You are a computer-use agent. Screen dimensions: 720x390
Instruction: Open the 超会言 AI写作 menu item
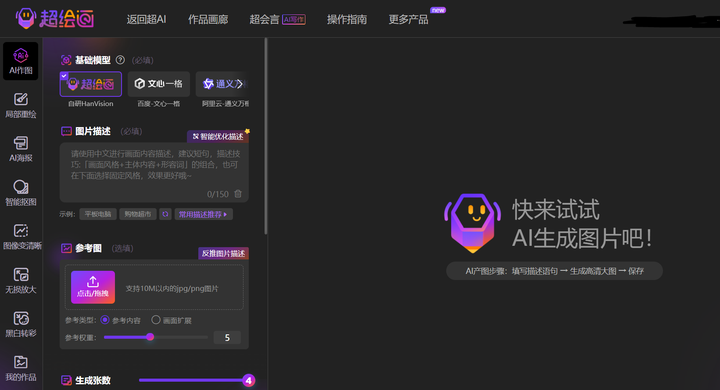click(x=277, y=19)
